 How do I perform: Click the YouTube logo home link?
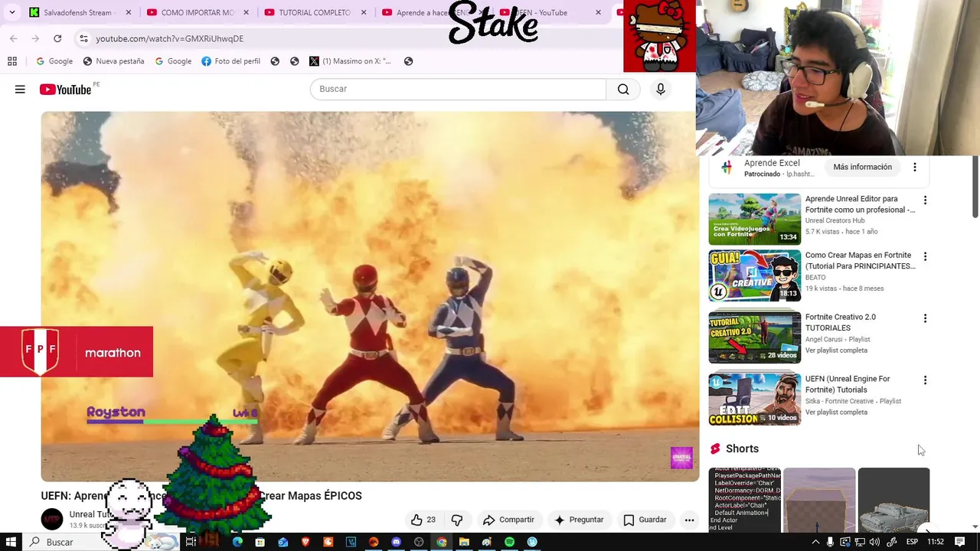65,90
